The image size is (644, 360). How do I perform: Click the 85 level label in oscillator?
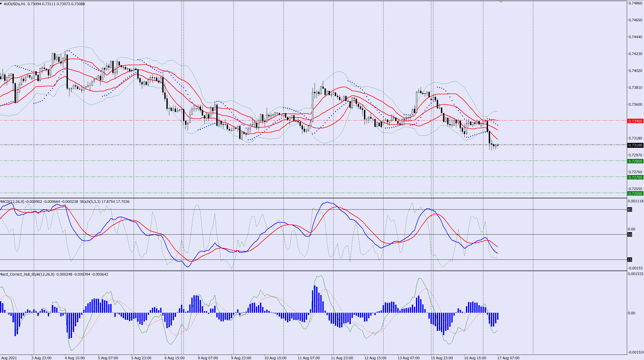pos(630,210)
